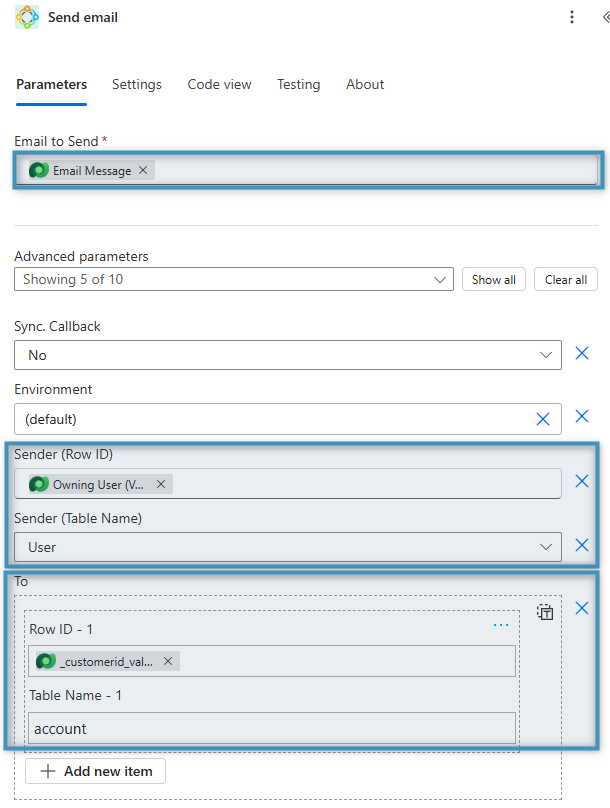The image size is (610, 808).
Task: Click into the Table Name - 1 account field
Action: pos(272,729)
